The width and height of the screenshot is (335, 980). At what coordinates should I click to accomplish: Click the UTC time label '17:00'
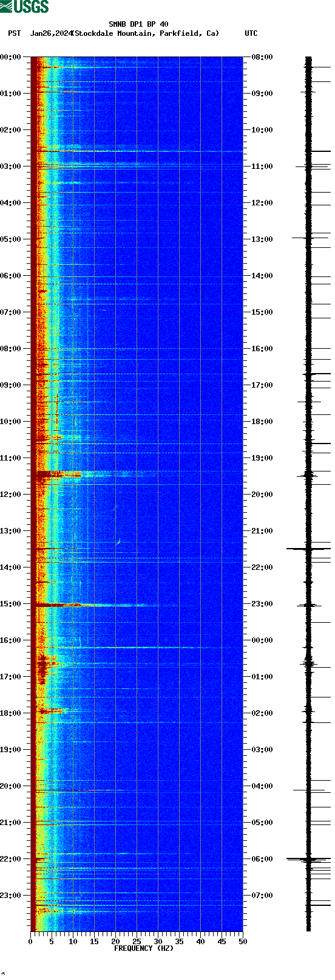(262, 385)
